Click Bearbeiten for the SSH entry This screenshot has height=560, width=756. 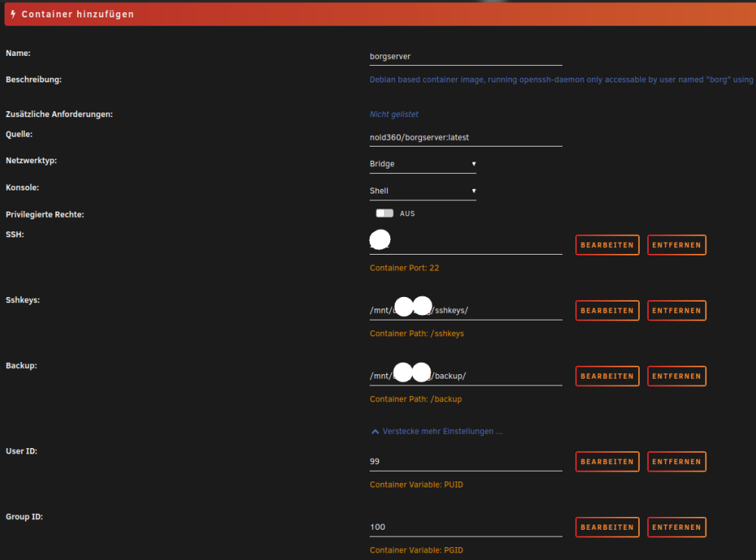[607, 245]
